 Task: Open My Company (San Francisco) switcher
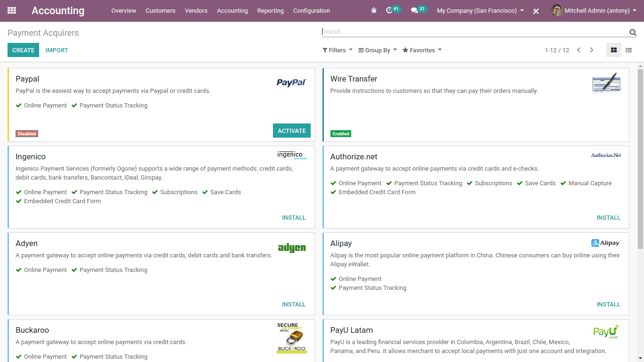tap(480, 10)
